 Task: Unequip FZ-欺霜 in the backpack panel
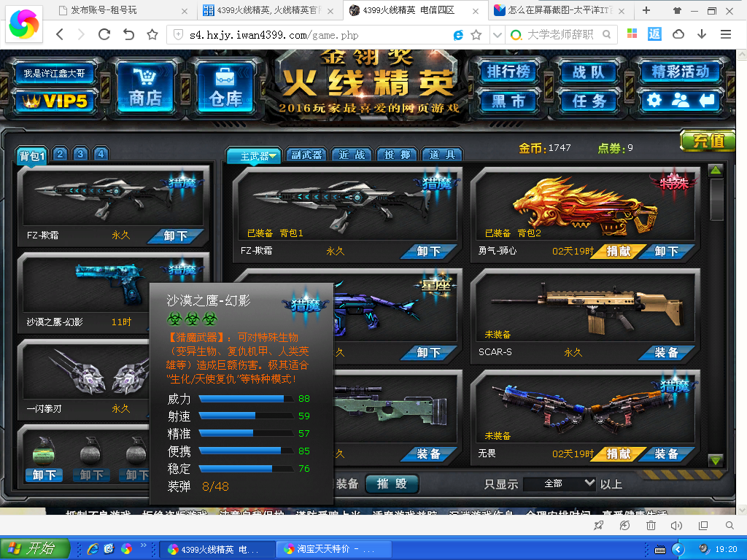tap(176, 236)
